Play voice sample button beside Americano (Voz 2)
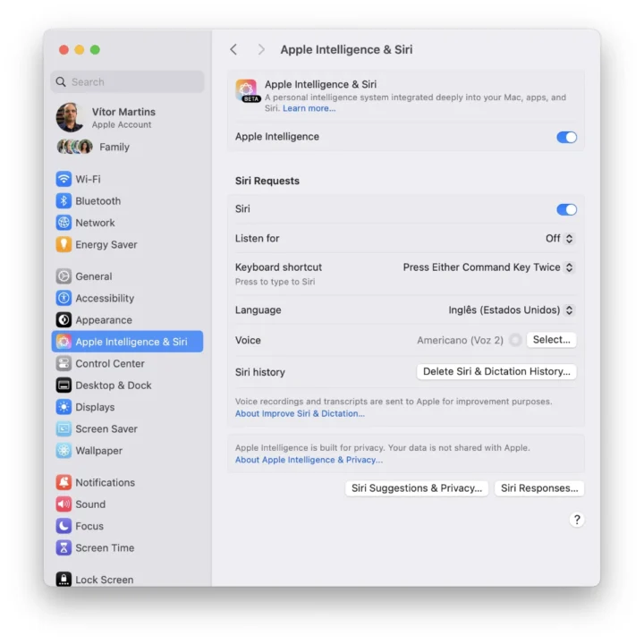Image resolution: width=644 pixels, height=644 pixels. [515, 340]
